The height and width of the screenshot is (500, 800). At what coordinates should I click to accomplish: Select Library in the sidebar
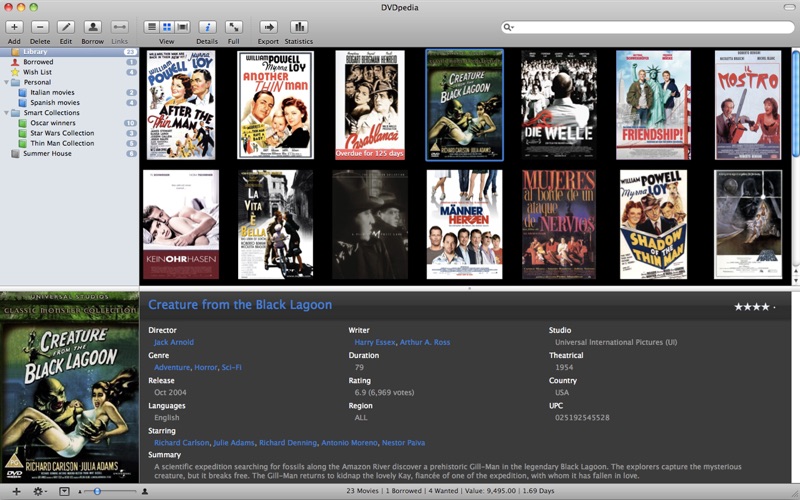click(x=69, y=52)
